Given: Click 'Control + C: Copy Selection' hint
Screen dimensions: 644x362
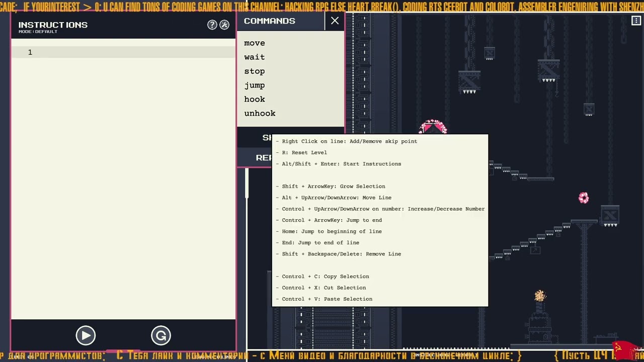Looking at the screenshot, I should [x=323, y=277].
